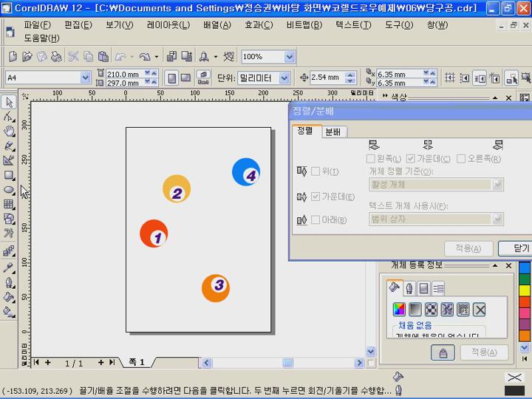This screenshot has width=532, height=399.
Task: Open the 파일(F) menu
Action: 37,25
